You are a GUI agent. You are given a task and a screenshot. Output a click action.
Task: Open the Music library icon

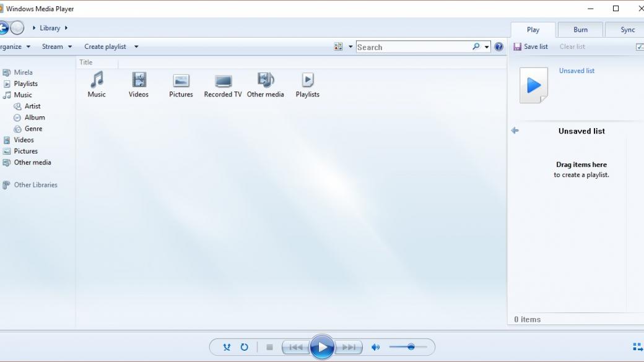pyautogui.click(x=97, y=84)
